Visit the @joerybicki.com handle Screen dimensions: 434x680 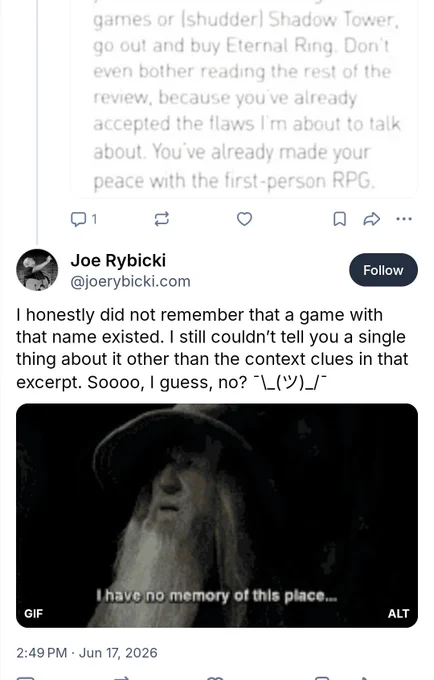(x=131, y=281)
